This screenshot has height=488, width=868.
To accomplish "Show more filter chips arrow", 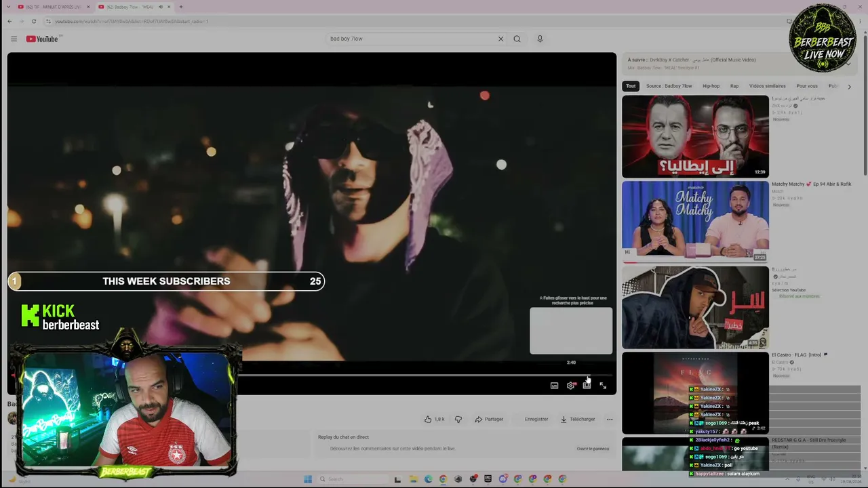I will click(849, 86).
